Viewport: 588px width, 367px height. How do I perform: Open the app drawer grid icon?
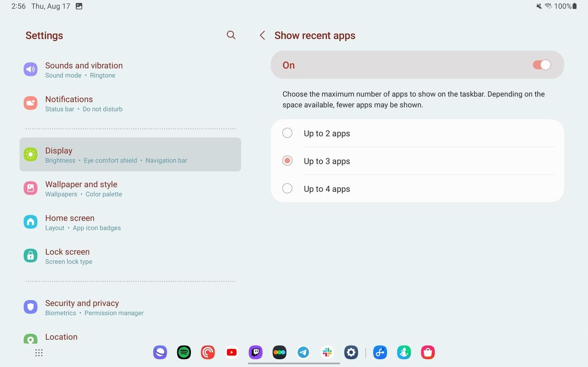(39, 353)
